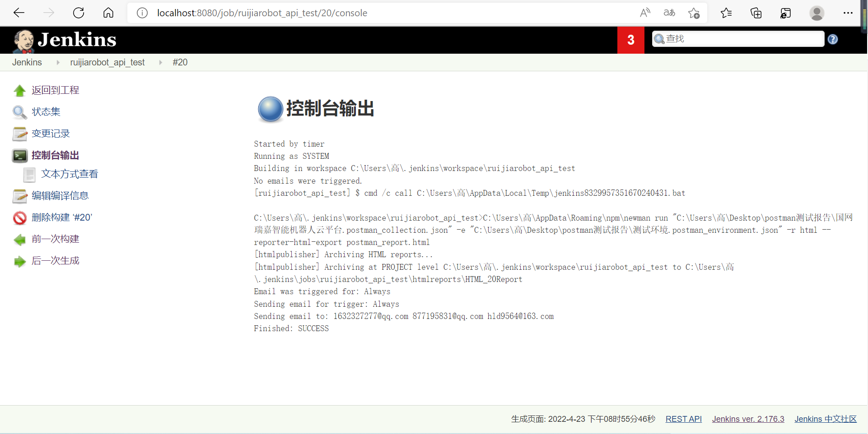Click the 生成页面 timestamp in footer
Image resolution: width=868 pixels, height=434 pixels.
pos(583,419)
